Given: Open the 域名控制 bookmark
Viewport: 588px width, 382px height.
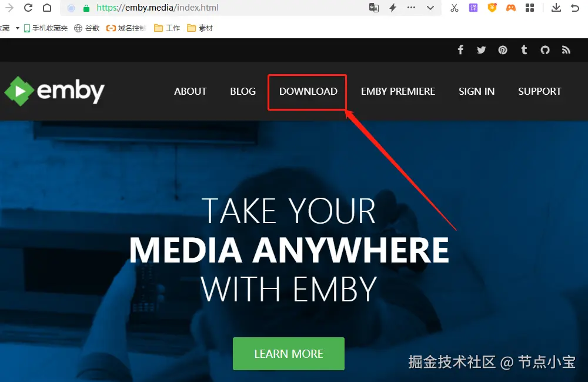Looking at the screenshot, I should point(126,28).
